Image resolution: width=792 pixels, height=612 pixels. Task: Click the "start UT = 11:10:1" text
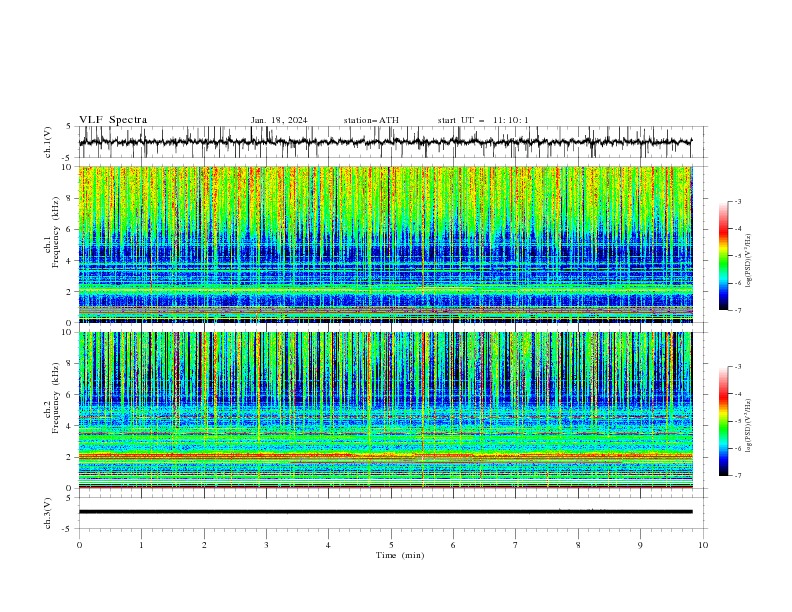(483, 120)
